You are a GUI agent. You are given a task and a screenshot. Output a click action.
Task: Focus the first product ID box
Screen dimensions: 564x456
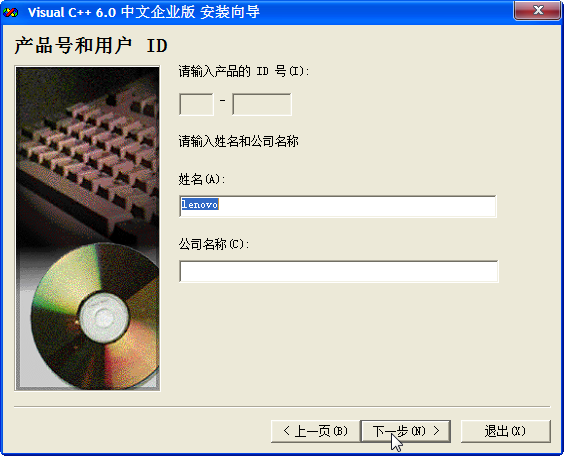tap(196, 104)
